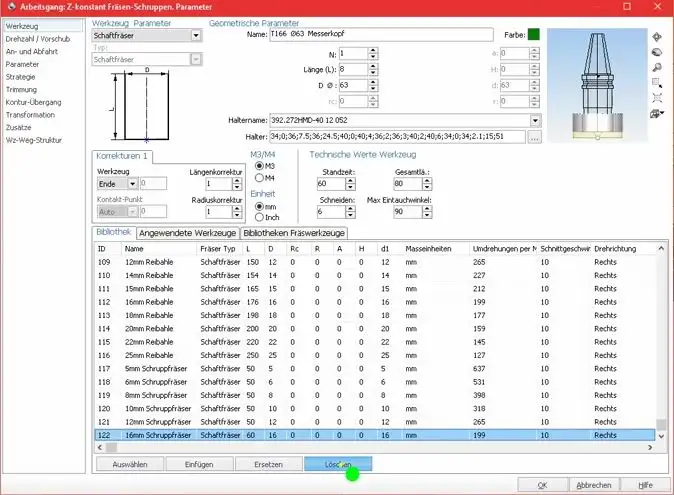This screenshot has width=674, height=495.
Task: Open the Bibliotheken Fräswerkzeuge tab
Action: click(291, 232)
